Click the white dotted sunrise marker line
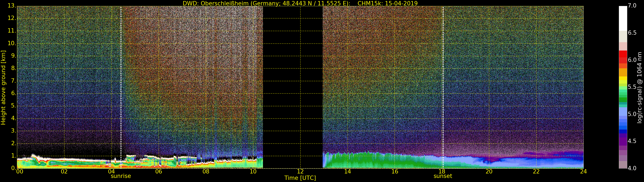The image size is (644, 182). [x=121, y=87]
